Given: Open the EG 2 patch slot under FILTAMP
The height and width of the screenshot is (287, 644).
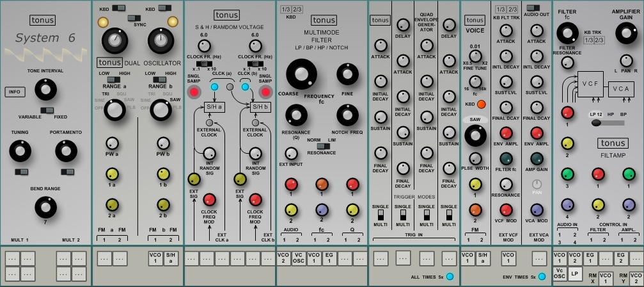Looking at the screenshot, I should tap(621, 258).
